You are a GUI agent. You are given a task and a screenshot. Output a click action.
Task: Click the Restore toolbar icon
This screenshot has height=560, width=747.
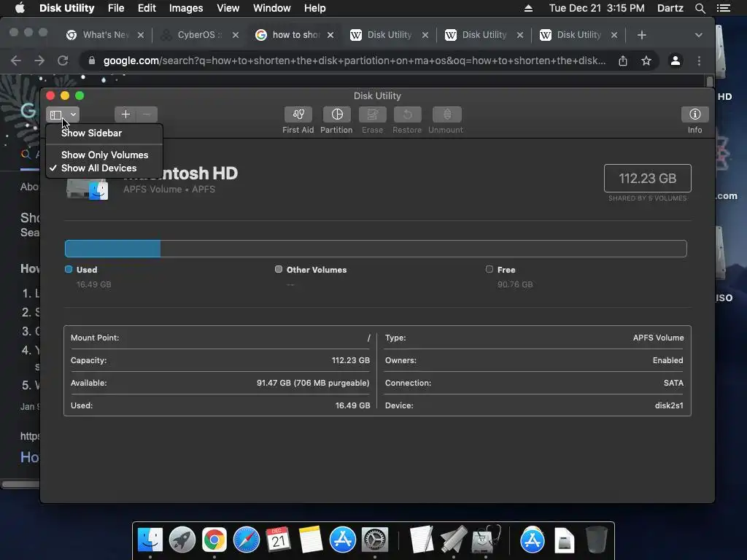click(x=407, y=114)
